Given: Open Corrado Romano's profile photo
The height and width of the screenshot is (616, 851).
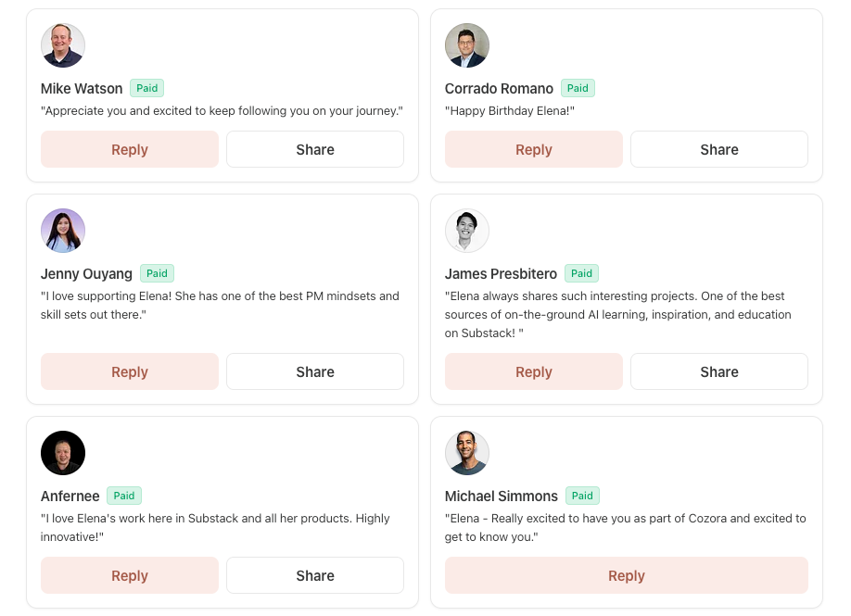Looking at the screenshot, I should click(466, 45).
